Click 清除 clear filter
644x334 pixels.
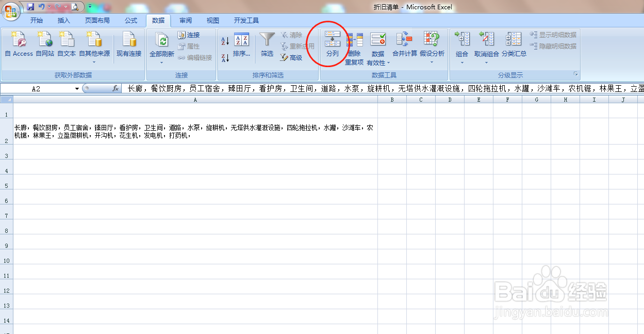click(x=291, y=35)
